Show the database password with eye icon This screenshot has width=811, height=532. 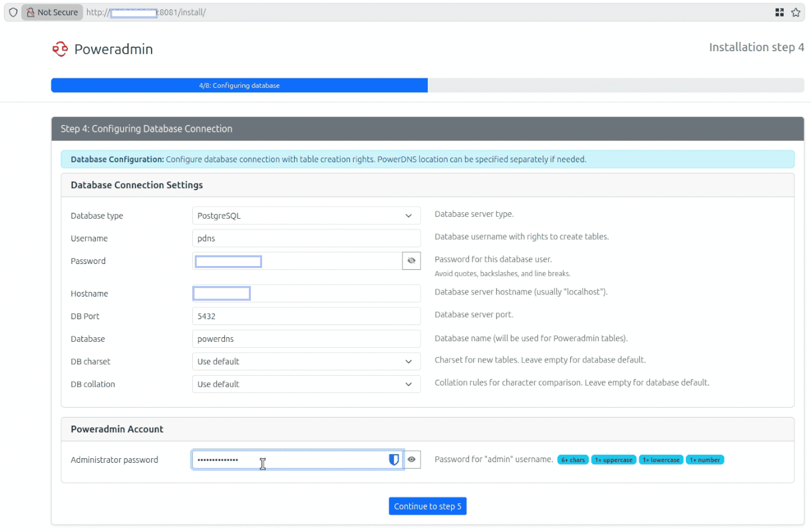coord(411,261)
